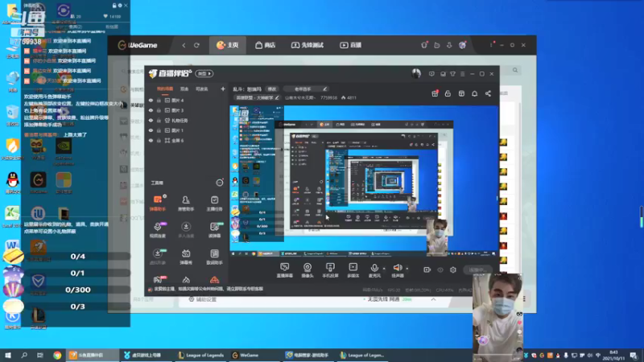Switch to WeGame 直播 tab
Image resolution: width=644 pixels, height=362 pixels.
(350, 45)
